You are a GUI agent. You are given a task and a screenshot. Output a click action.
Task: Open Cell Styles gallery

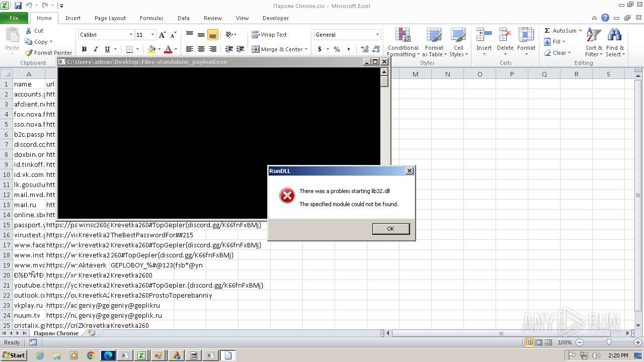pyautogui.click(x=458, y=43)
